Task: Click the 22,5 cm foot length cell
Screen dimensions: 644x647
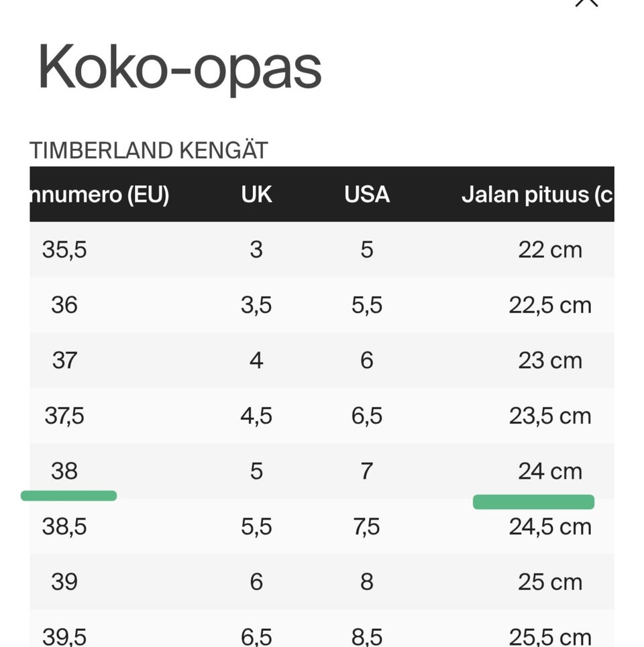Action: 549,306
